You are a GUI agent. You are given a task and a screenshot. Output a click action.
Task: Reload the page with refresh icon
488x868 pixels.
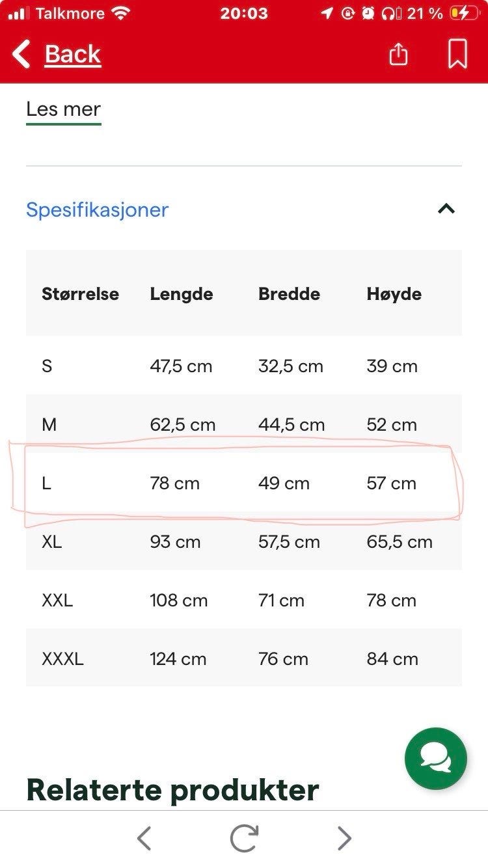coord(244,839)
